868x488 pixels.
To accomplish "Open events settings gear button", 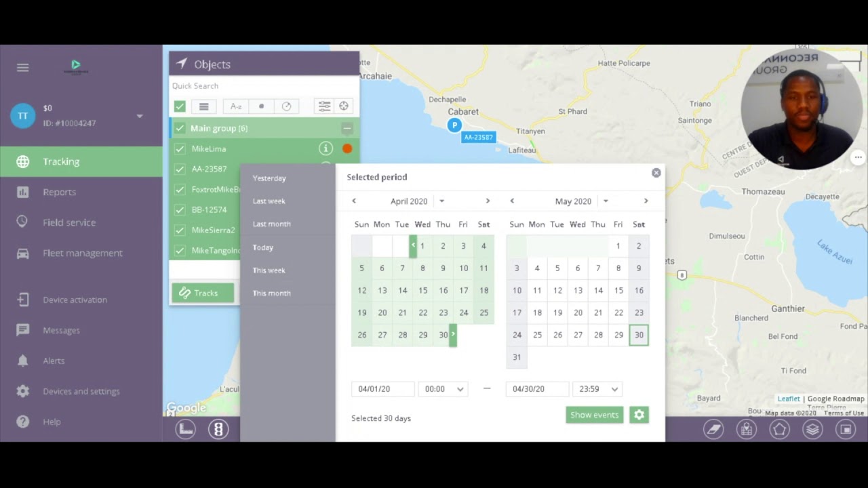I will [639, 415].
